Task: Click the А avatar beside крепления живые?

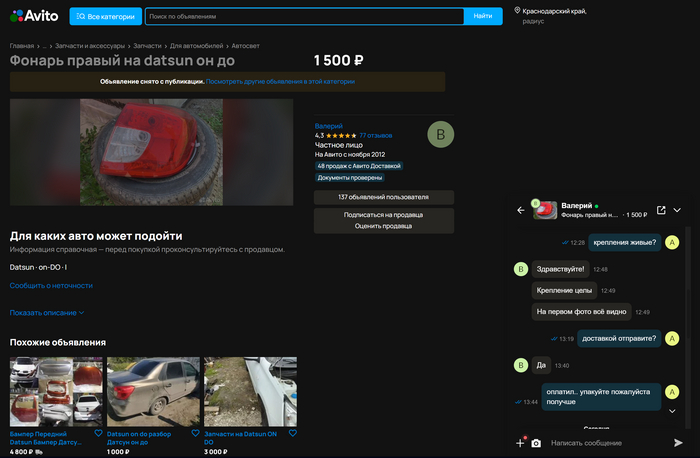Action: point(672,242)
